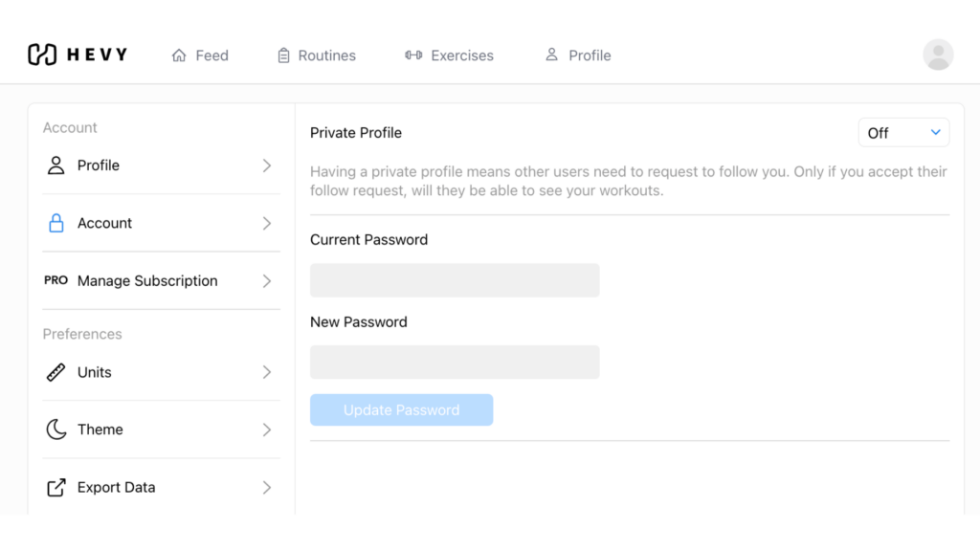Expand the Theme row chevron
The image size is (980, 551).
click(x=267, y=430)
